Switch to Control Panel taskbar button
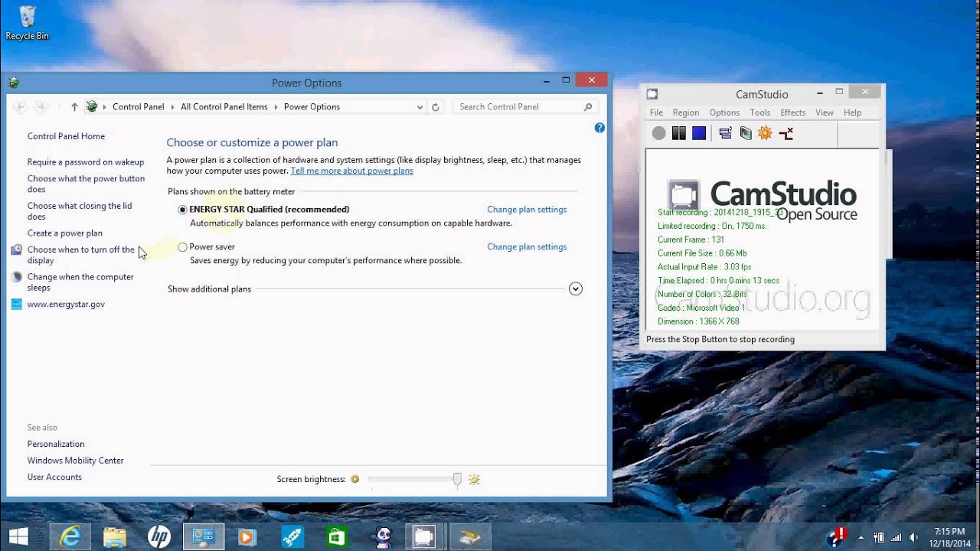The image size is (980, 551). [203, 537]
